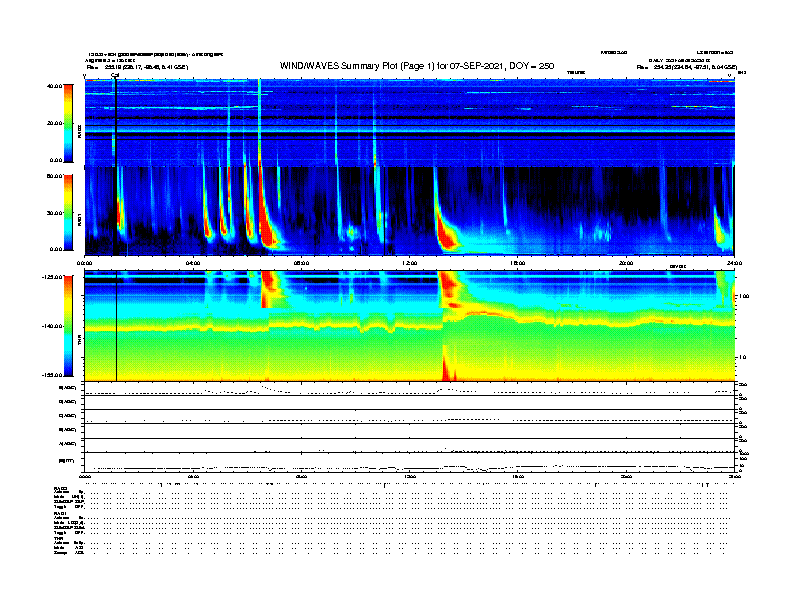This screenshot has width=792, height=612.
Task: Click the TNR spectrogram panel
Action: [x=410, y=326]
